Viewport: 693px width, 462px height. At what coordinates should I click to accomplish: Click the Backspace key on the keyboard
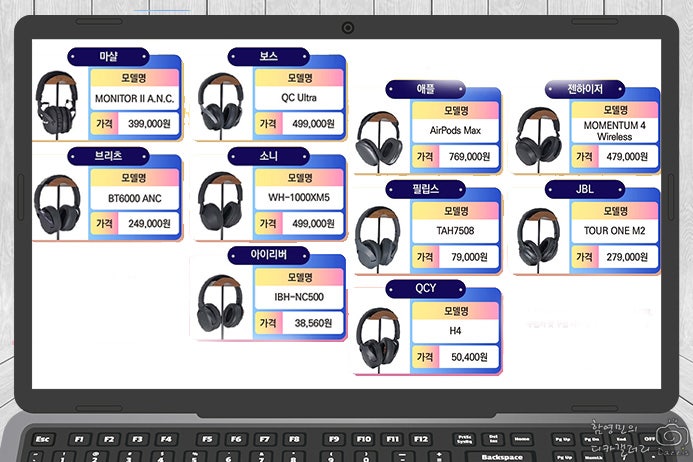(502, 457)
